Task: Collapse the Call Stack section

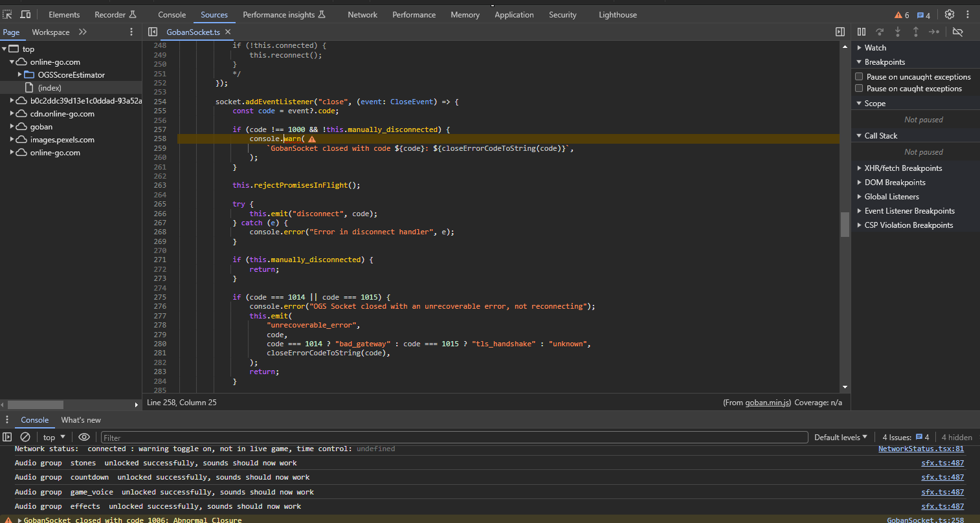Action: pyautogui.click(x=880, y=136)
